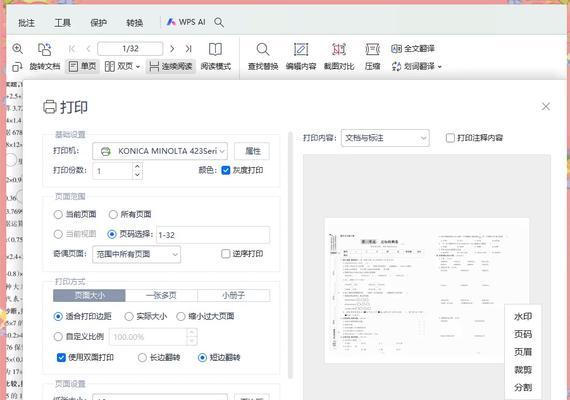Viewport: 570px width, 400px height.
Task: Open 截图对比 screenshot compare
Action: coord(339,57)
